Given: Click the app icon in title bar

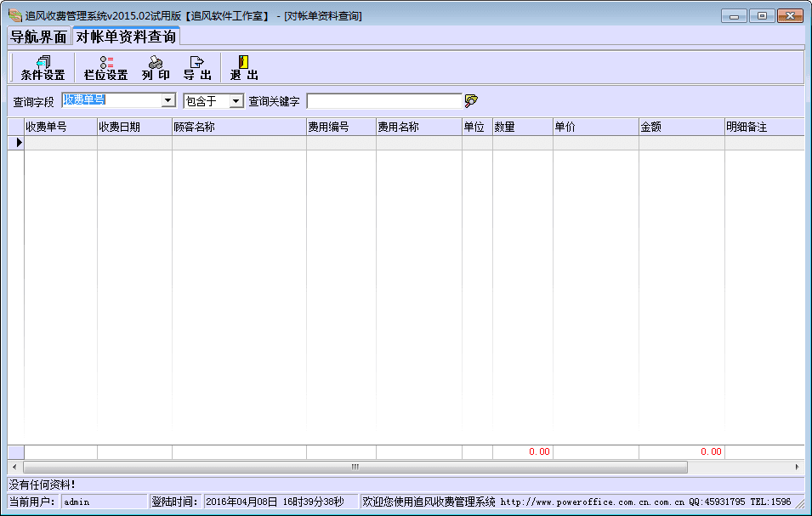Looking at the screenshot, I should [x=14, y=15].
